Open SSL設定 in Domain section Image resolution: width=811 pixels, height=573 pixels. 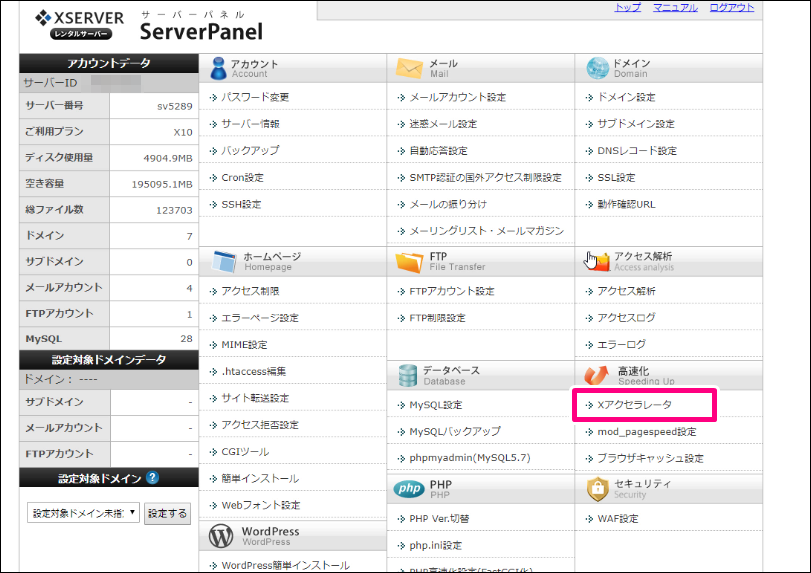tap(616, 177)
